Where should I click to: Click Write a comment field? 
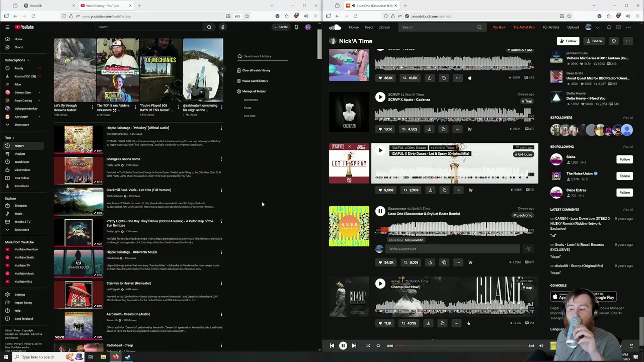click(x=453, y=249)
